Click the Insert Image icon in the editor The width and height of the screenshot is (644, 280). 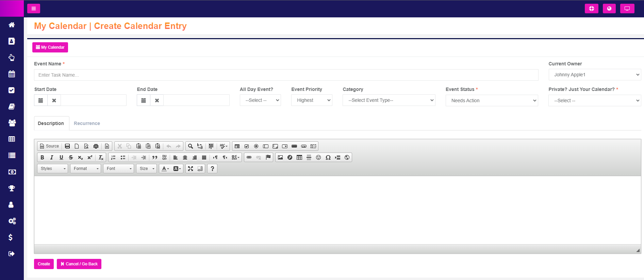[x=280, y=157]
